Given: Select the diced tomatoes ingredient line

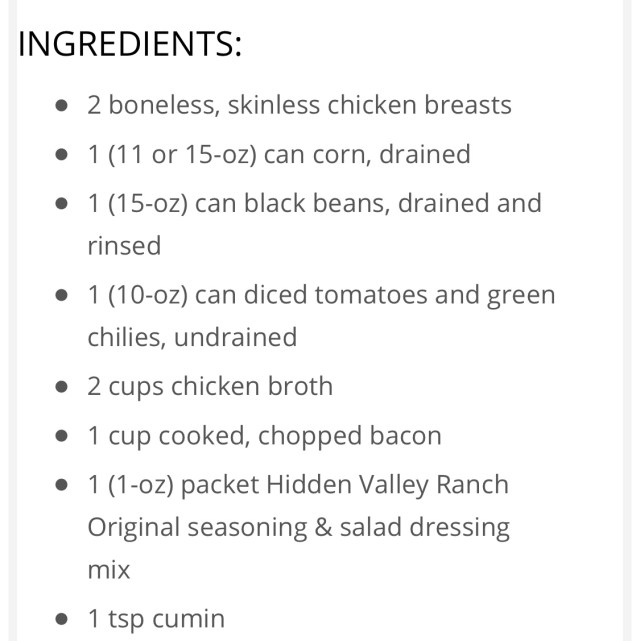Looking at the screenshot, I should pos(320,295).
